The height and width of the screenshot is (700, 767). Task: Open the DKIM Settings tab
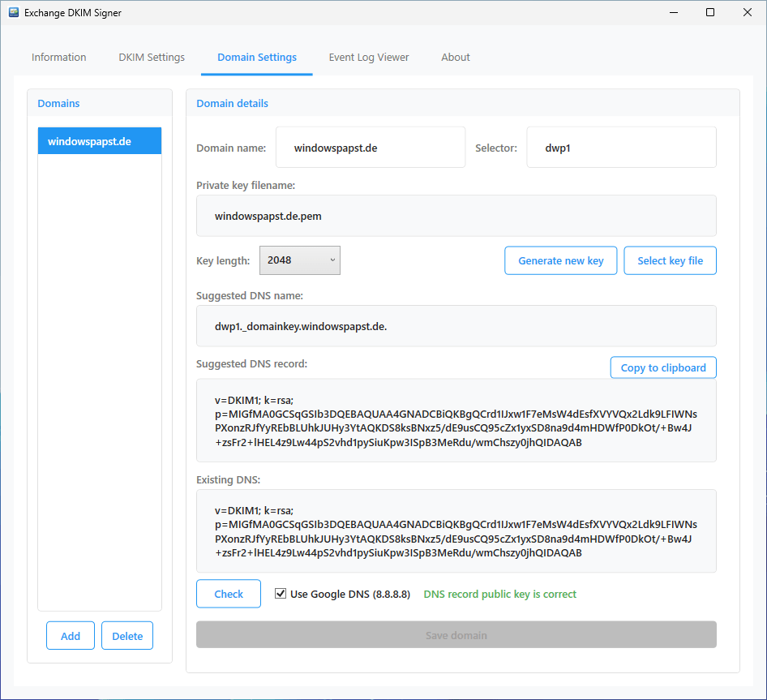coord(151,57)
